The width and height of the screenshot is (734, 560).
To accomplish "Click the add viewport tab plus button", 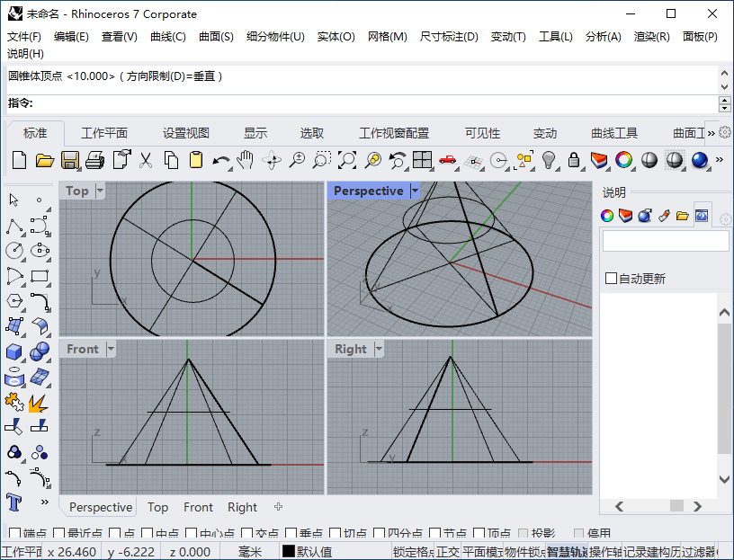I will (279, 507).
